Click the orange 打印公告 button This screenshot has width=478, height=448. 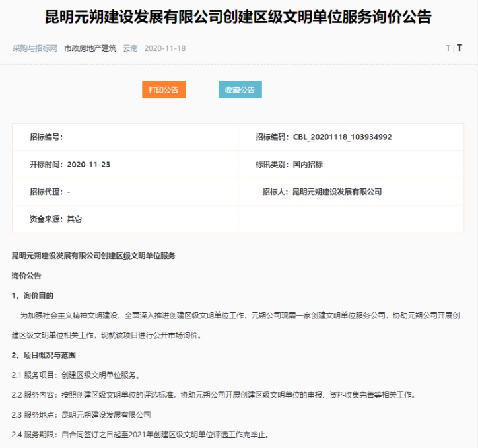(x=164, y=90)
